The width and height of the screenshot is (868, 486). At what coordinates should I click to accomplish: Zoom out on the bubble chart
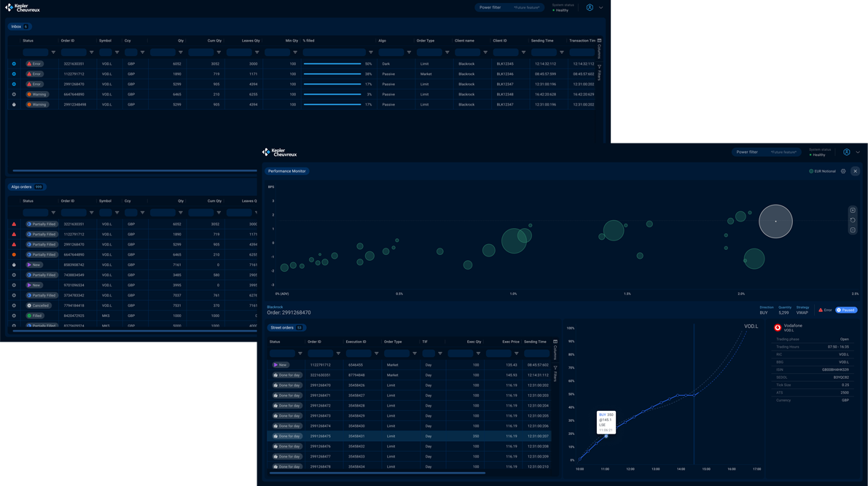pyautogui.click(x=853, y=230)
